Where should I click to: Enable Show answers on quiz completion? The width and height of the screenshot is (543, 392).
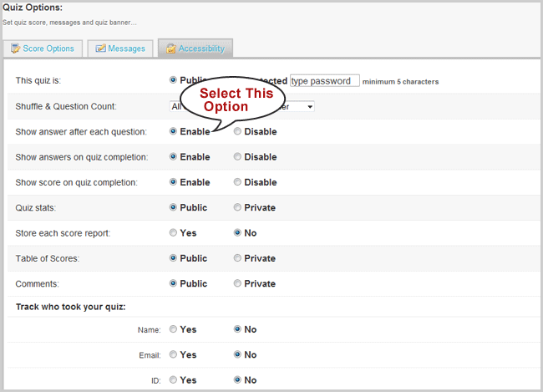point(173,156)
